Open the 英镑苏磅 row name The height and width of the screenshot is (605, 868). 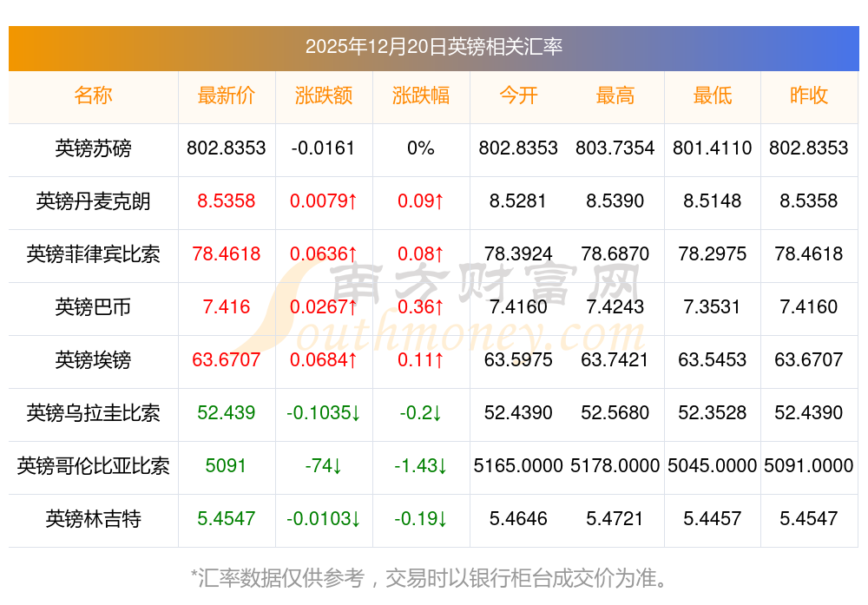(93, 148)
